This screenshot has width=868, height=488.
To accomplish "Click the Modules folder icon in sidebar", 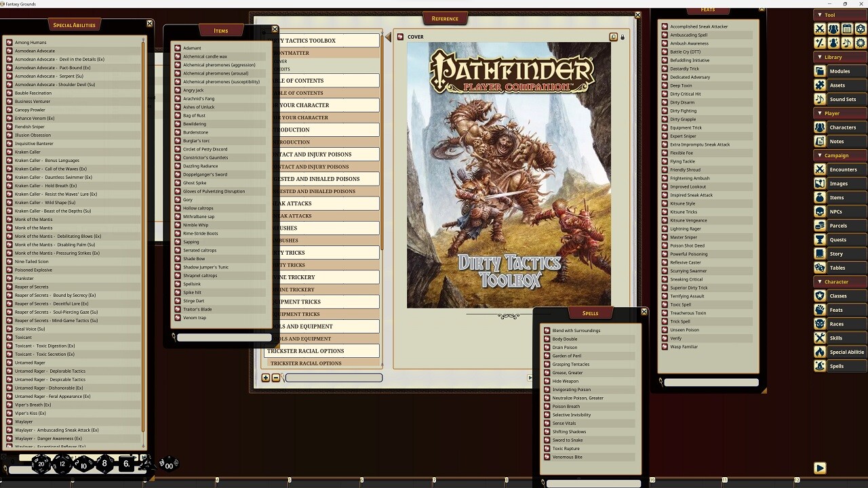I will click(820, 71).
